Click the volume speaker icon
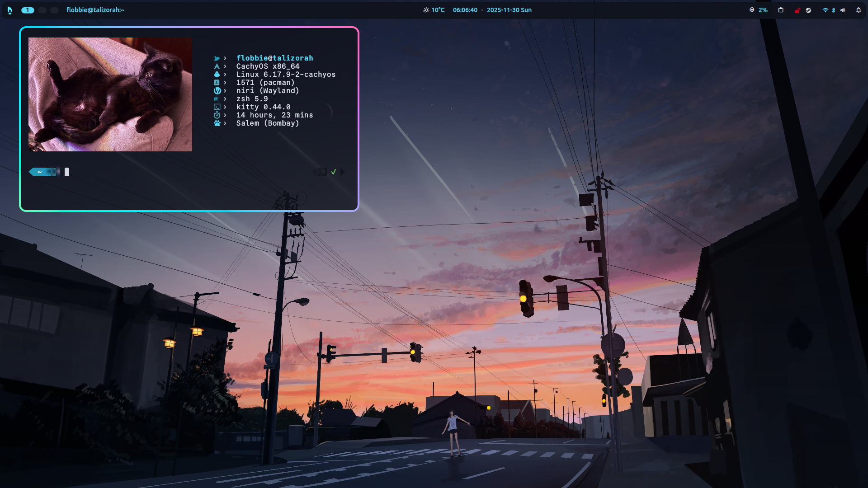 843,10
